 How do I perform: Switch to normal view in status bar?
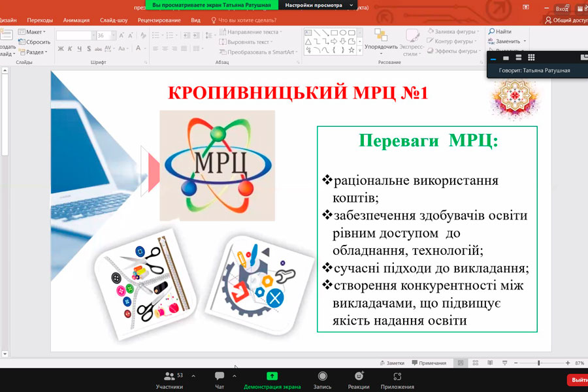tap(461, 363)
